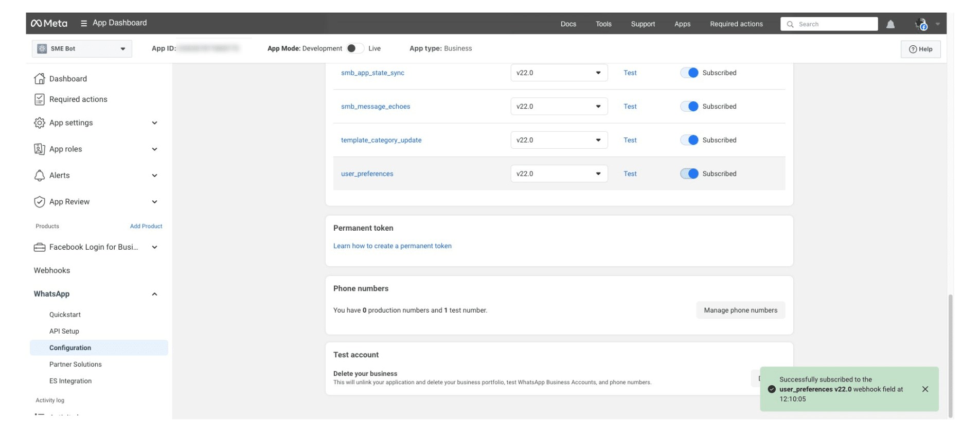Open template_category_update field link
This screenshot has height=432, width=980.
[381, 140]
